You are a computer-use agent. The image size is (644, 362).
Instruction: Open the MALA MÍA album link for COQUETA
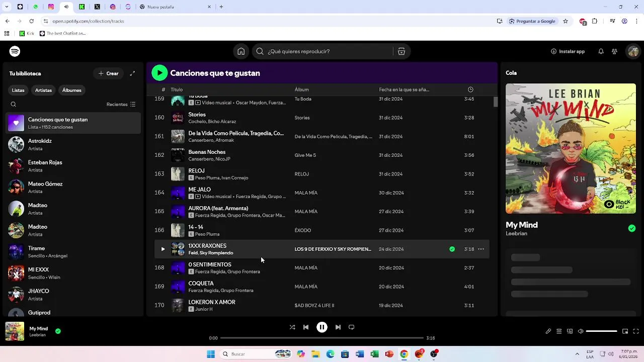point(306,287)
